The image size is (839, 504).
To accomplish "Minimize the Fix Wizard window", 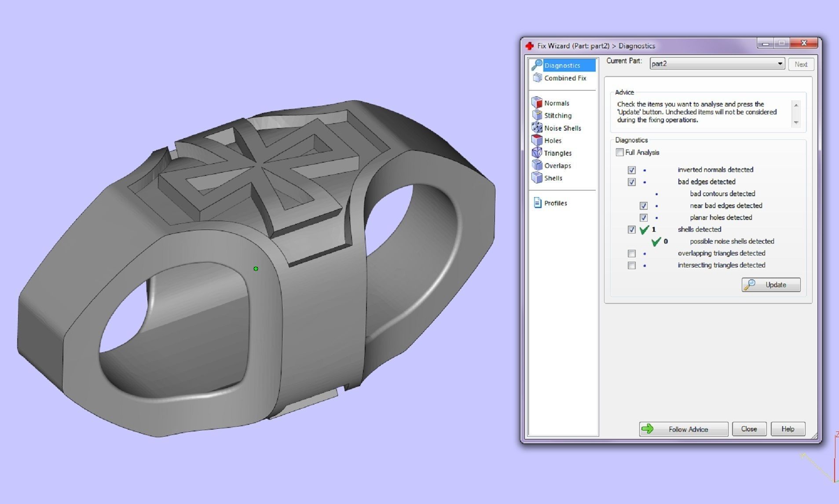I will coord(766,44).
